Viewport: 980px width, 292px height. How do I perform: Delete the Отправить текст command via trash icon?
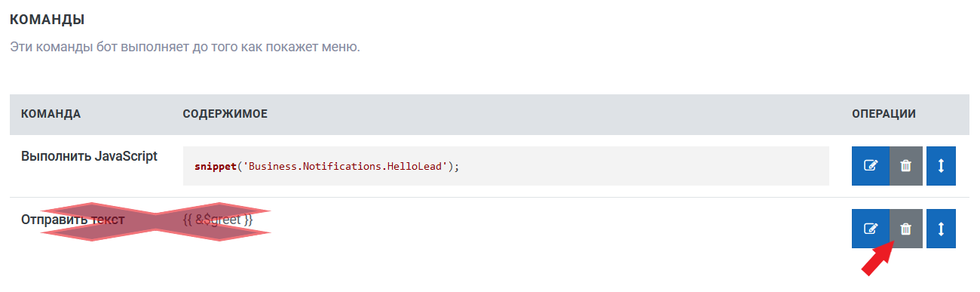[906, 229]
